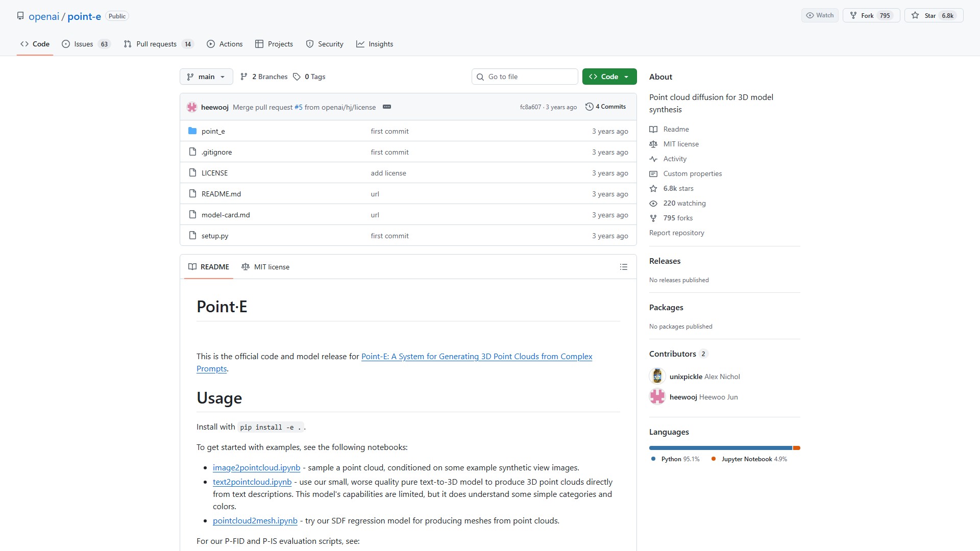Open the image2pointcloud.ipynb link
Image resolution: width=980 pixels, height=551 pixels.
pyautogui.click(x=256, y=467)
